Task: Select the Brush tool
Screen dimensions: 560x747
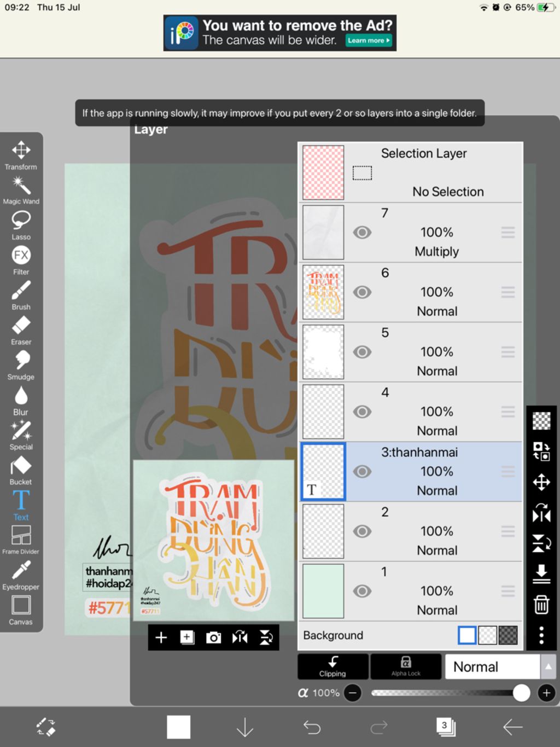Action: (x=21, y=296)
